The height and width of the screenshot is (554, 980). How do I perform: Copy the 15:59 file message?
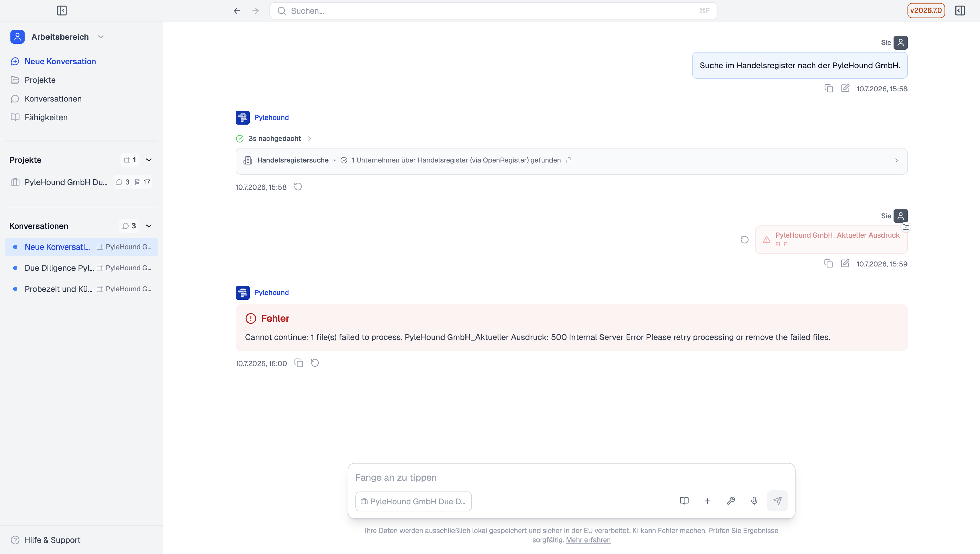click(828, 264)
